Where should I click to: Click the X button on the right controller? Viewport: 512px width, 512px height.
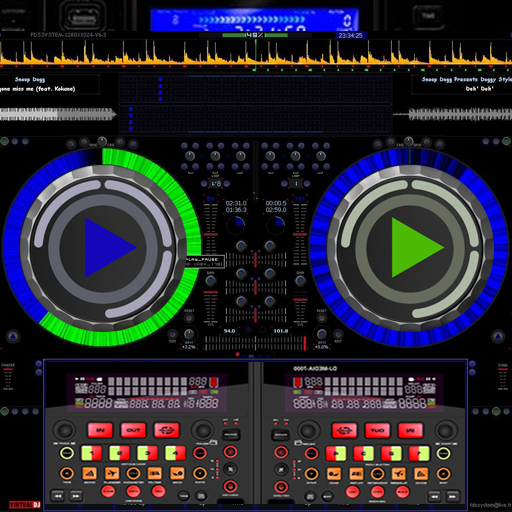[281, 469]
